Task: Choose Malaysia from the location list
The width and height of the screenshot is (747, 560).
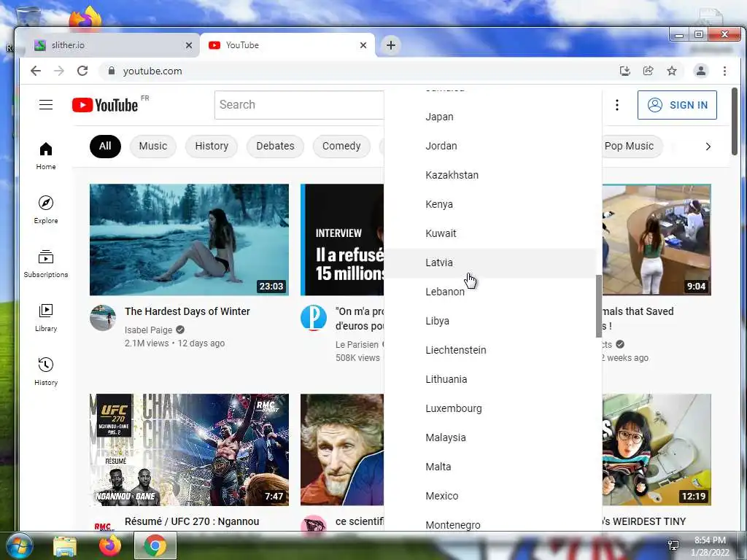Action: (489, 437)
